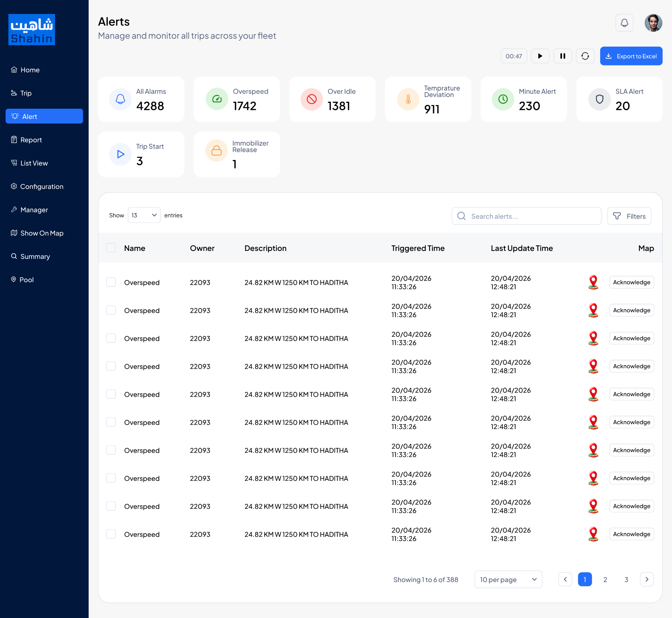
Task: Open Summary in the sidebar
Action: [x=44, y=256]
